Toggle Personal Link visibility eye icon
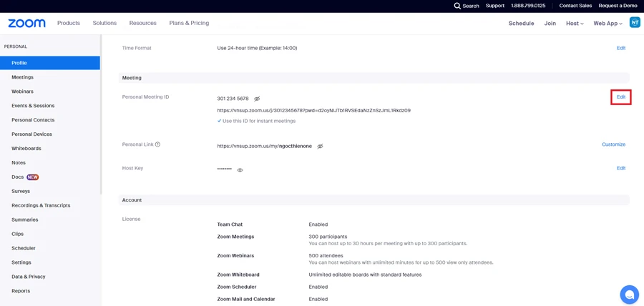The height and width of the screenshot is (306, 644). point(320,147)
